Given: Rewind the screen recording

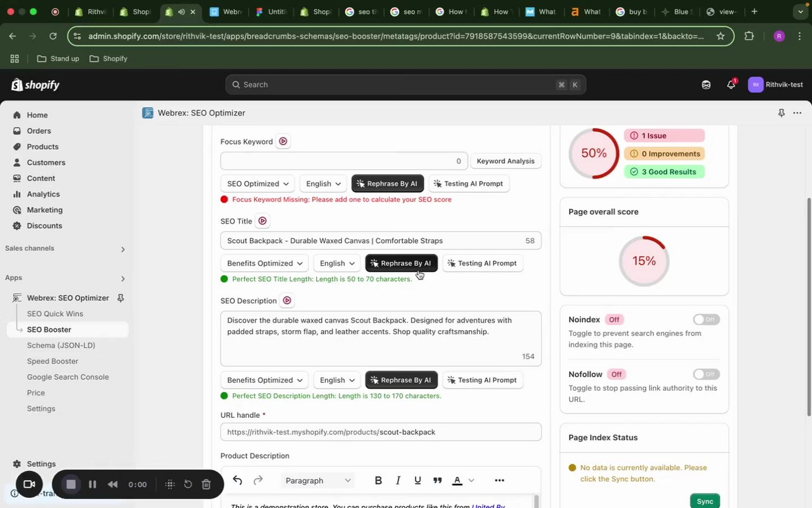Looking at the screenshot, I should coord(112,485).
